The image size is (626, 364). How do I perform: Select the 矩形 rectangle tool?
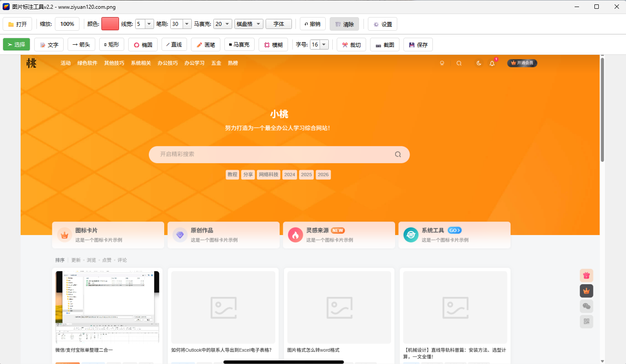tap(112, 44)
